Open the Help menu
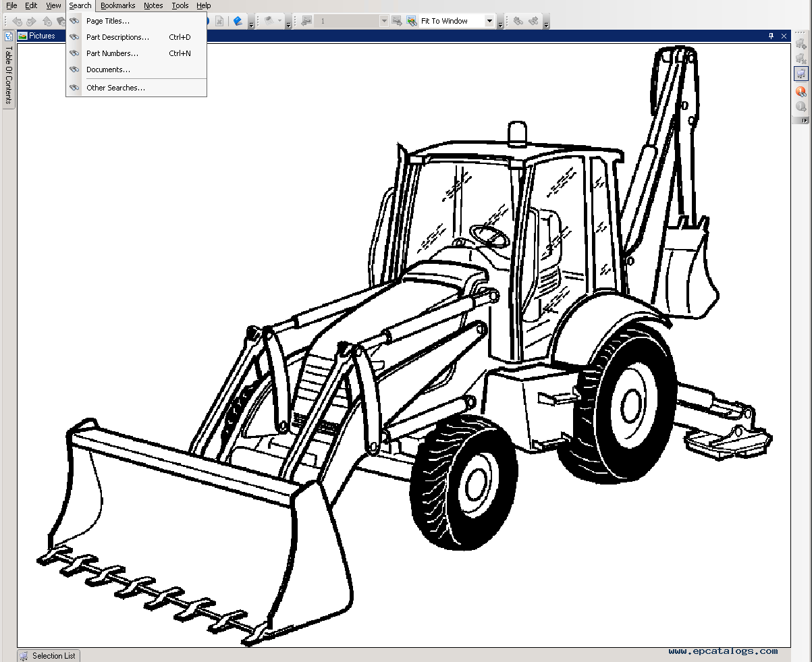Image resolution: width=812 pixels, height=662 pixels. (203, 5)
